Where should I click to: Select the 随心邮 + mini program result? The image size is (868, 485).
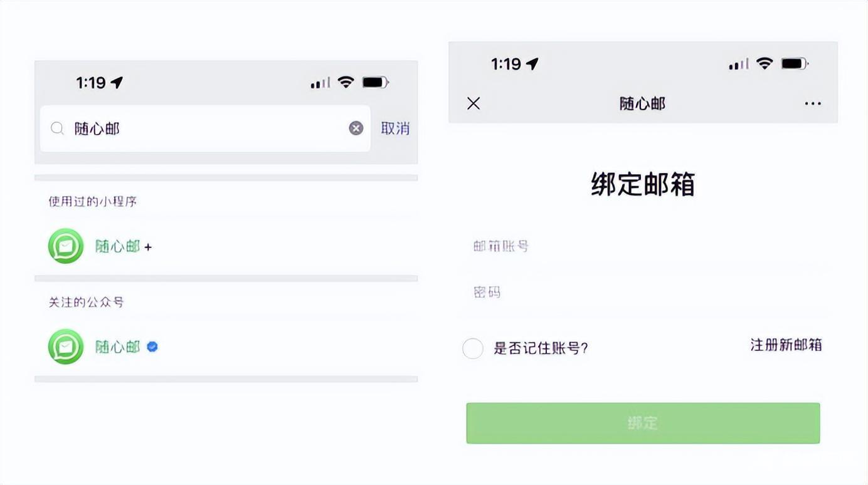[124, 246]
